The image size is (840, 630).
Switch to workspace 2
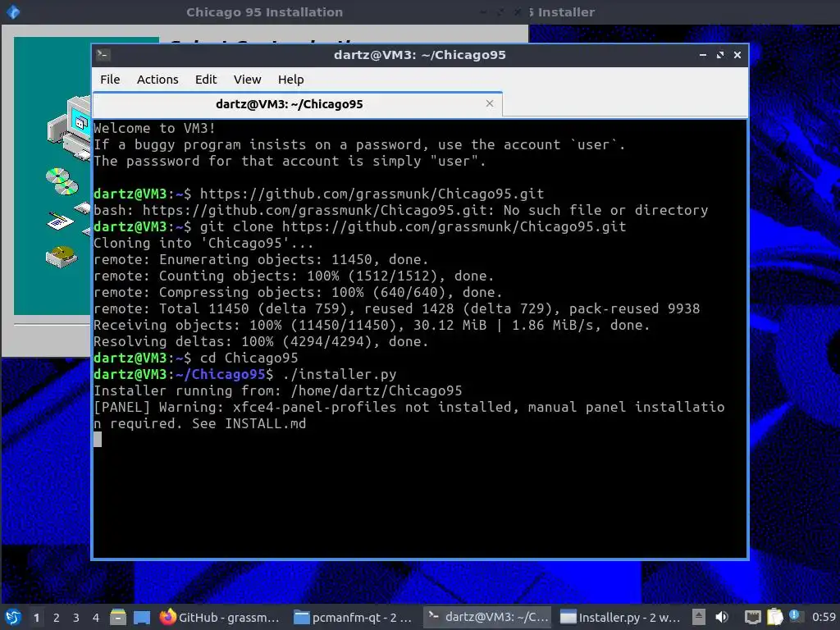pos(57,618)
